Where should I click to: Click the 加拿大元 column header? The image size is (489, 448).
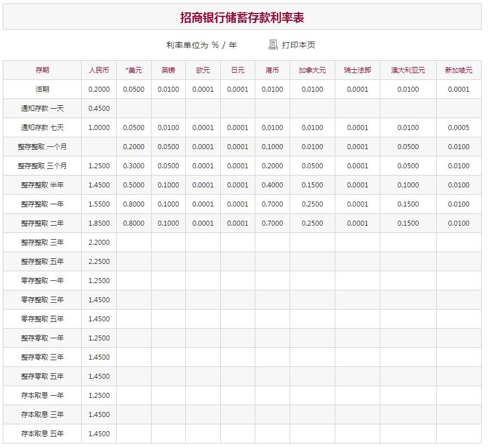pos(312,70)
